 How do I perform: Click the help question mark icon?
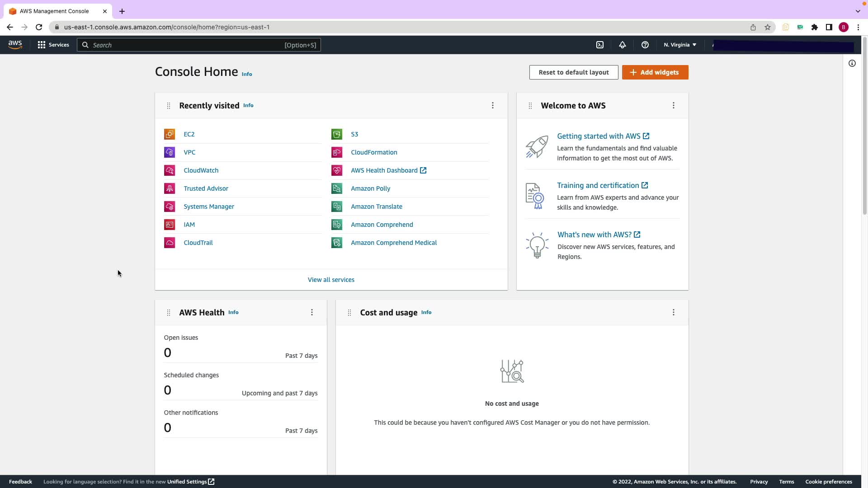[x=645, y=45]
